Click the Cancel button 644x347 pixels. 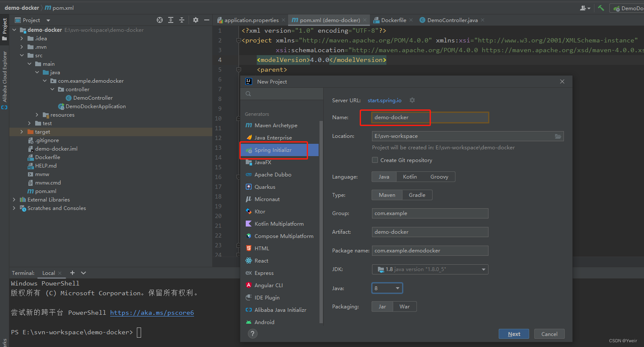[550, 334]
